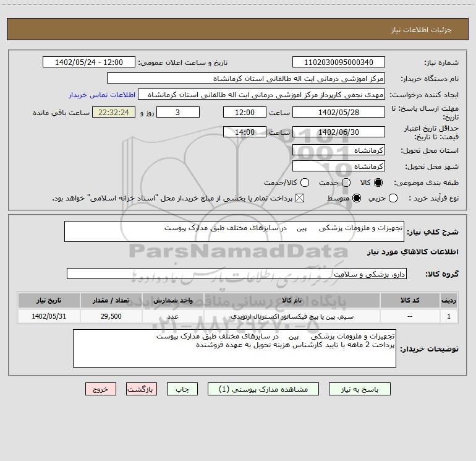The width and height of the screenshot is (476, 461).
Task: Click the request creator field مهدی نجفی
Action: click(261, 95)
